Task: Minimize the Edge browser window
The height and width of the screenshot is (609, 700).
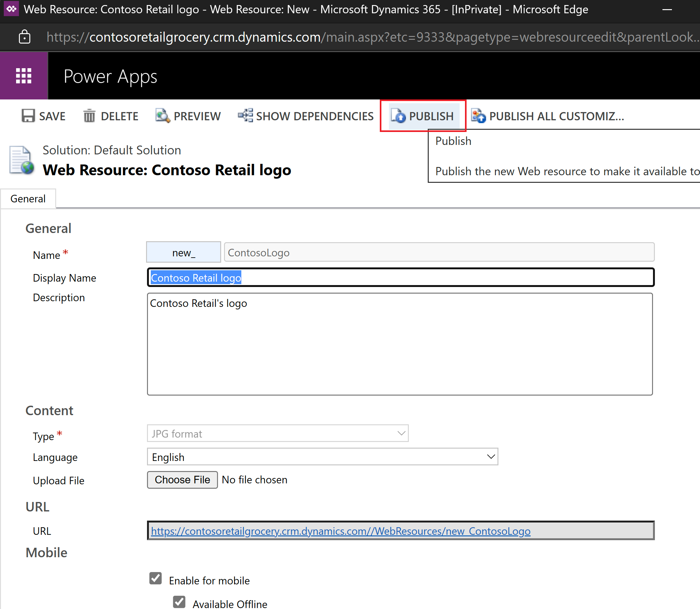Action: (x=668, y=9)
